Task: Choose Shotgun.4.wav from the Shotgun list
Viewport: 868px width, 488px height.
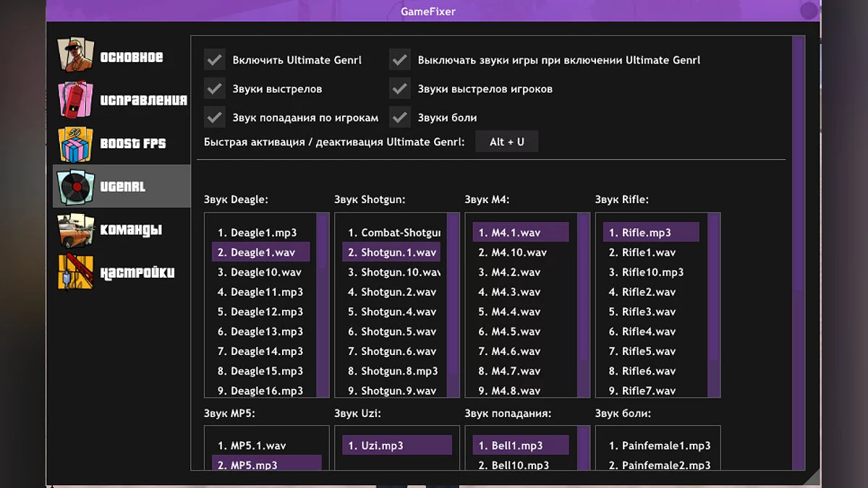Action: click(391, 312)
